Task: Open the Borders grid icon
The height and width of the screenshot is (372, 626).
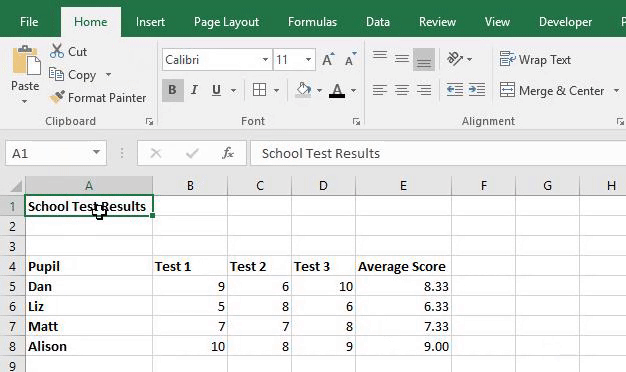Action: click(x=259, y=90)
